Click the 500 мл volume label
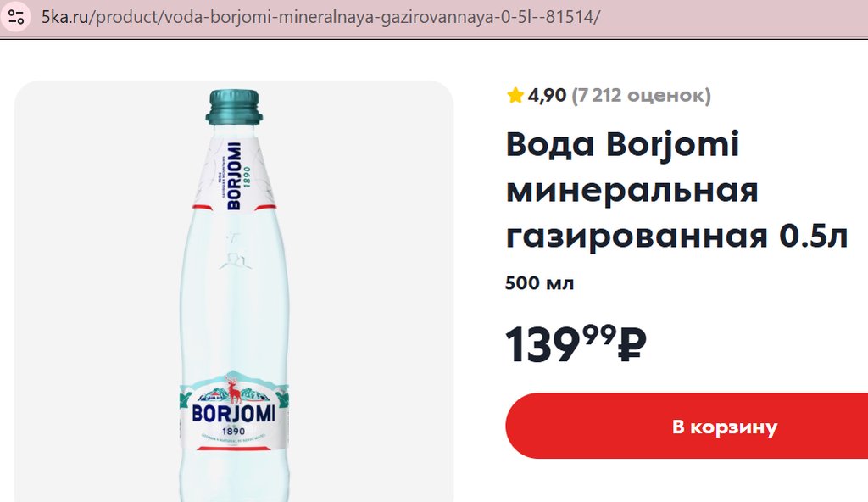 click(x=540, y=283)
